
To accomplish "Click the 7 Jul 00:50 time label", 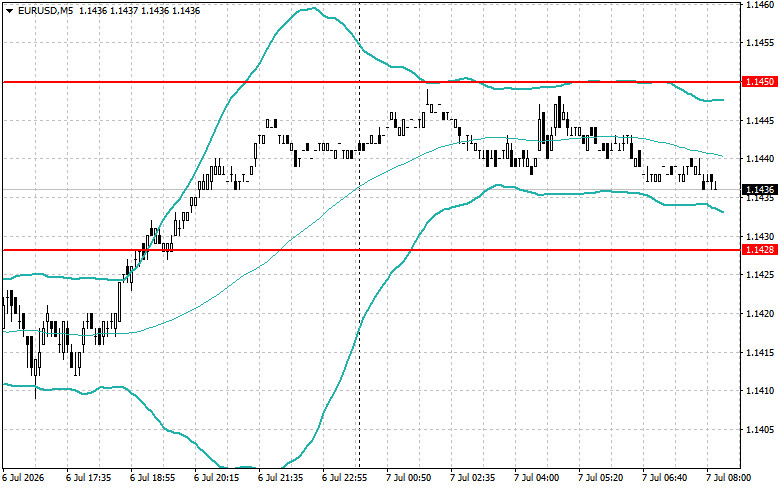I will [409, 478].
